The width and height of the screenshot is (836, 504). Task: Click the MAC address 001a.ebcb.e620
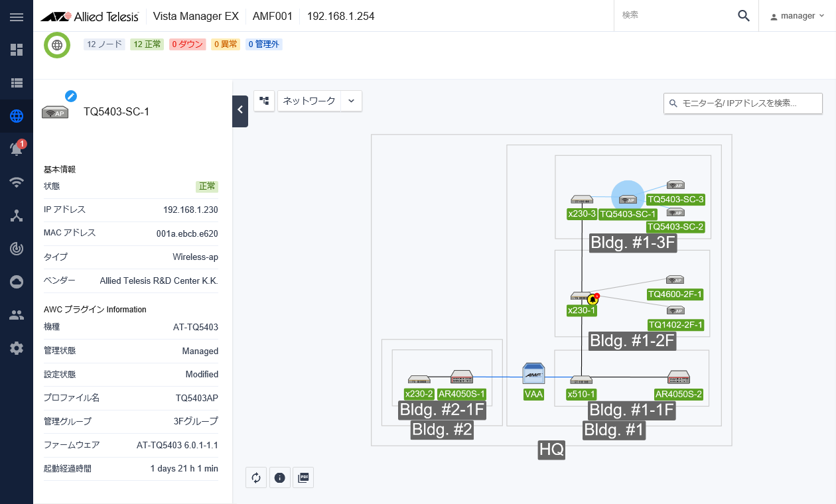pos(187,233)
